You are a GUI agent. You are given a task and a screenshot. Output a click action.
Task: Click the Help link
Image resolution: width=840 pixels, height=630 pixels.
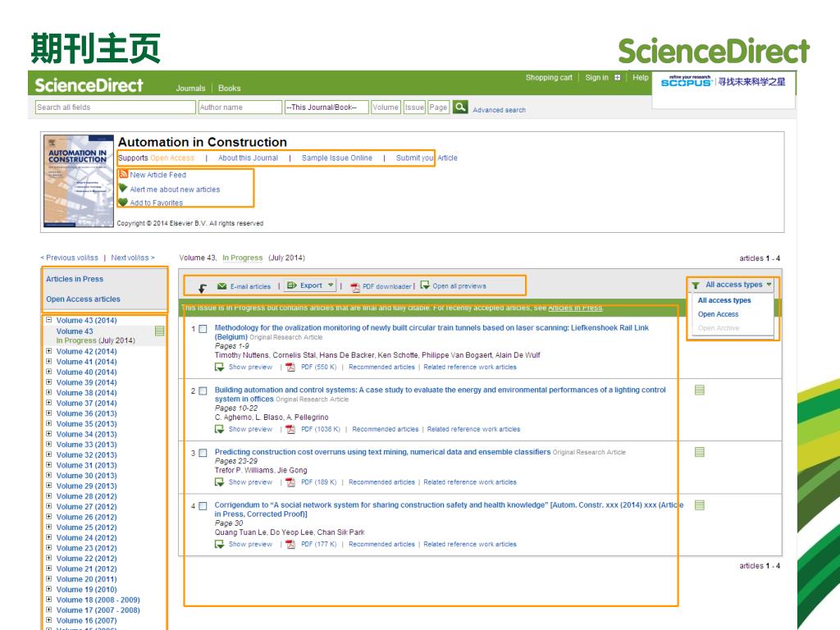click(x=640, y=78)
